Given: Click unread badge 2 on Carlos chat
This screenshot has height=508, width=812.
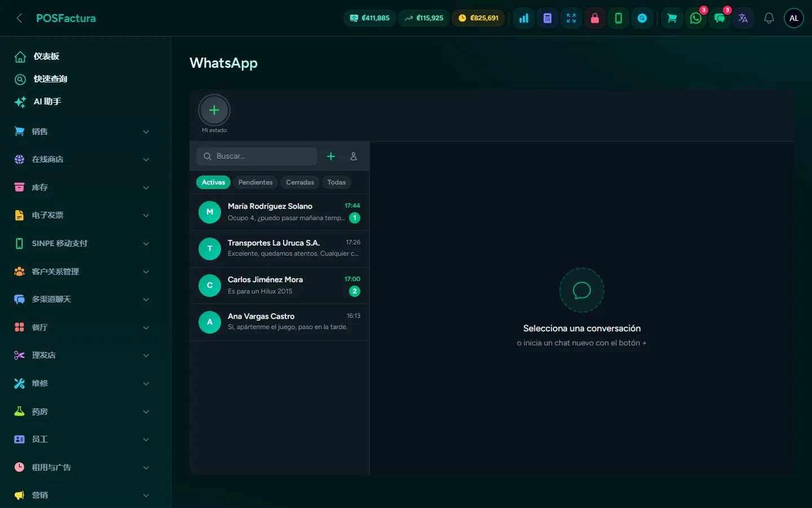Looking at the screenshot, I should coord(355,291).
